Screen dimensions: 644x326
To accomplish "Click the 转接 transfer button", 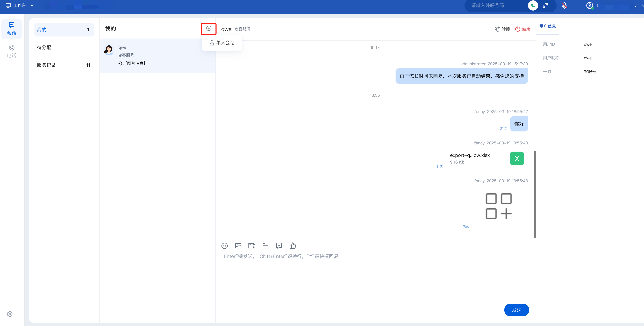I will tap(502, 29).
